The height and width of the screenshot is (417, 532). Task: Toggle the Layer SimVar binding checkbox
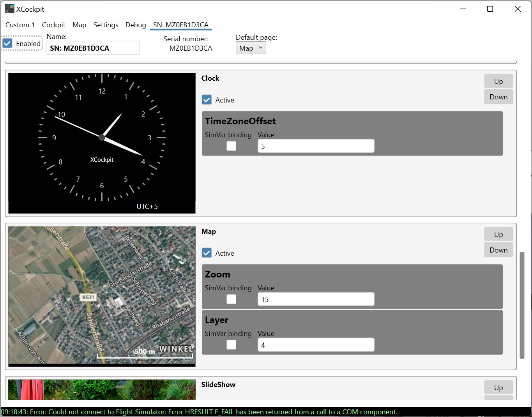(232, 345)
